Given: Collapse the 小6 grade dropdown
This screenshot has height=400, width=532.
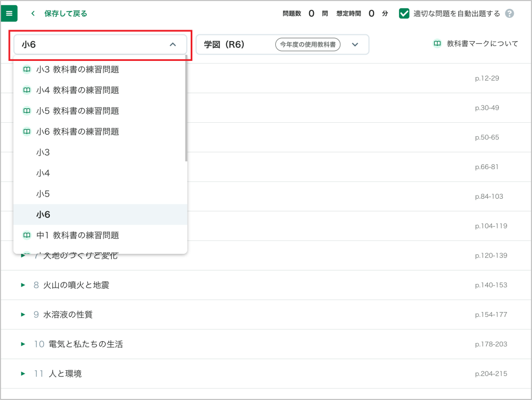Looking at the screenshot, I should tap(100, 45).
